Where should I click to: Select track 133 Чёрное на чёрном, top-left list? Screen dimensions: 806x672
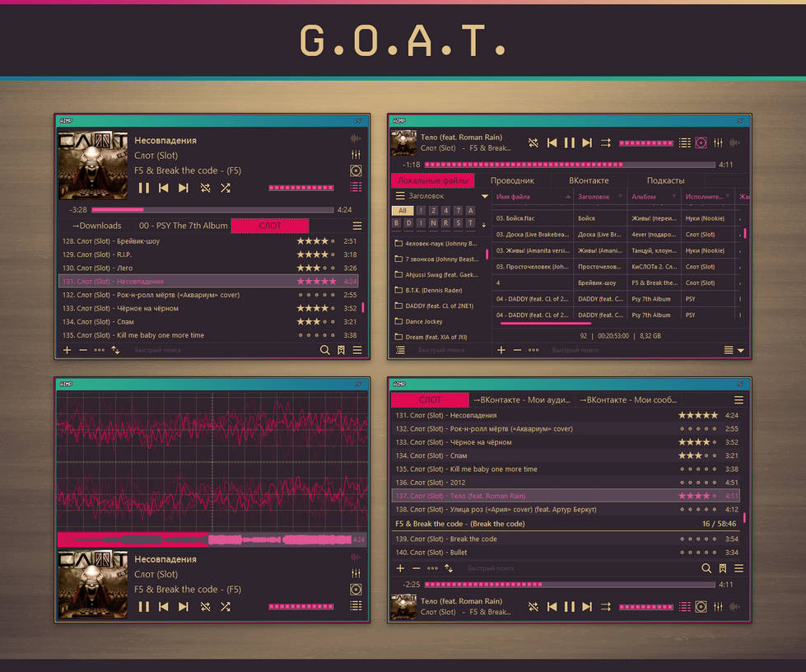[208, 309]
